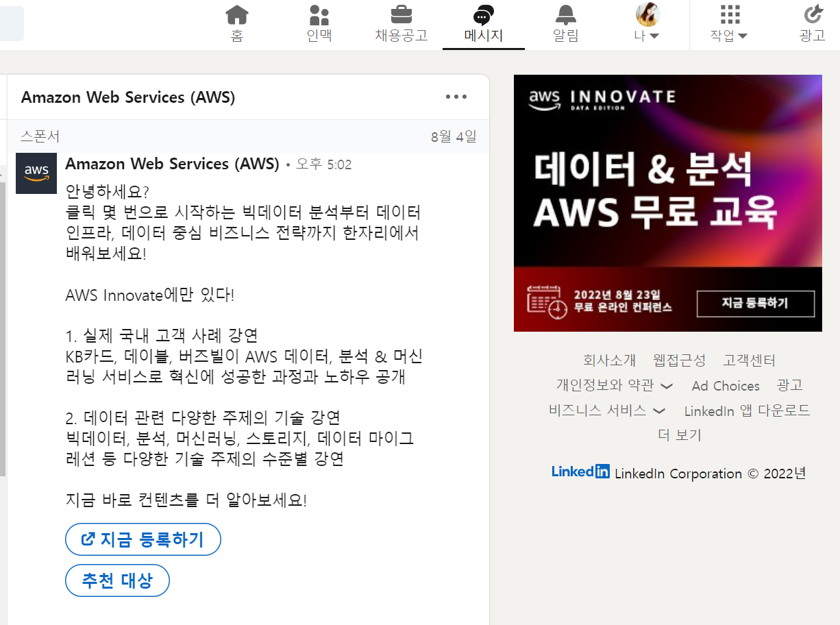Open the LinkedIn 앱 다운로드 link
840x625 pixels.
click(747, 410)
